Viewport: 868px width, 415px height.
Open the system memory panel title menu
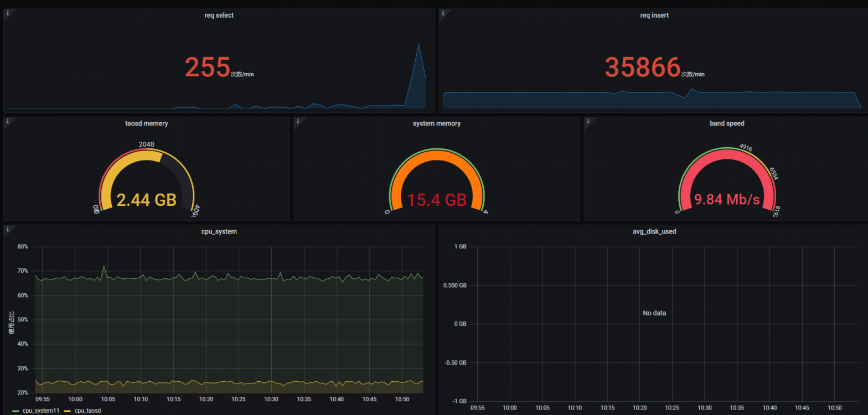coord(437,123)
